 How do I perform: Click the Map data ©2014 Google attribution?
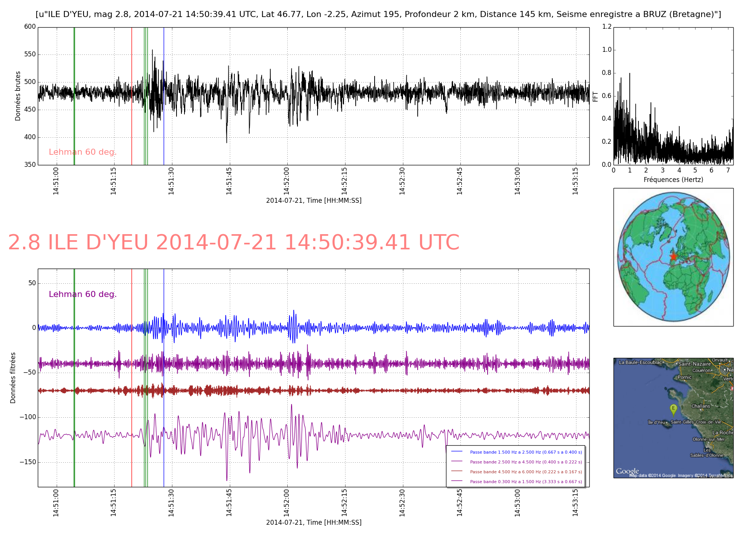tap(652, 476)
